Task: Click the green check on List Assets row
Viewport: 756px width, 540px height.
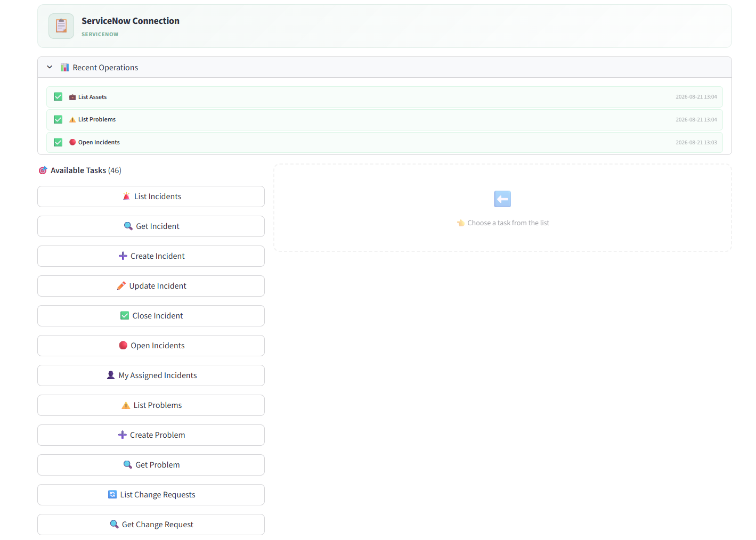Action: [x=58, y=97]
